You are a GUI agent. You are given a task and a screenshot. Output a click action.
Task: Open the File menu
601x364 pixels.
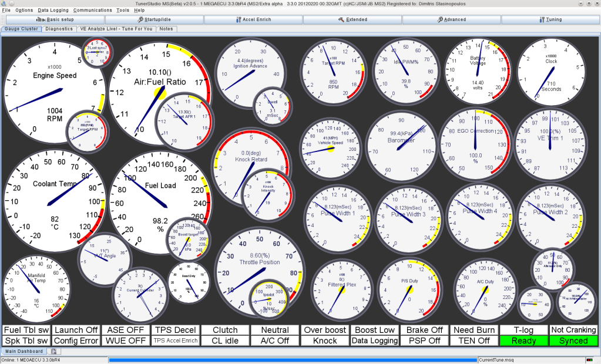(x=6, y=11)
